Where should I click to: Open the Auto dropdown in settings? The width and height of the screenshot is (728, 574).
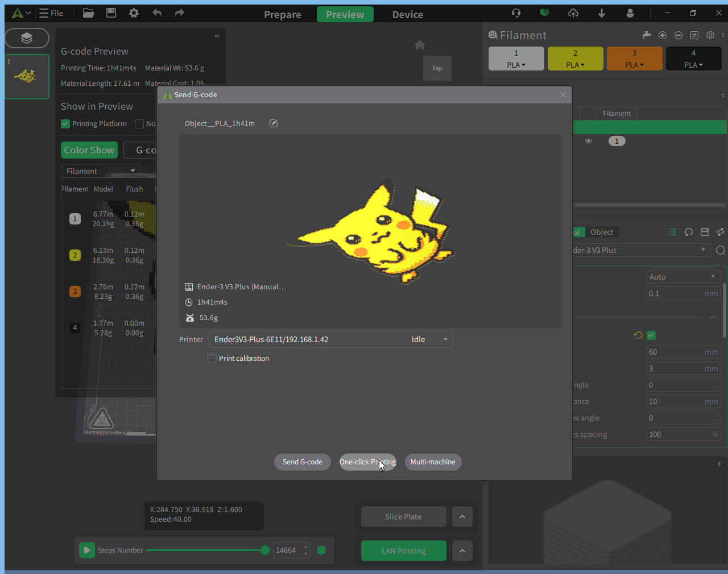[x=684, y=277]
